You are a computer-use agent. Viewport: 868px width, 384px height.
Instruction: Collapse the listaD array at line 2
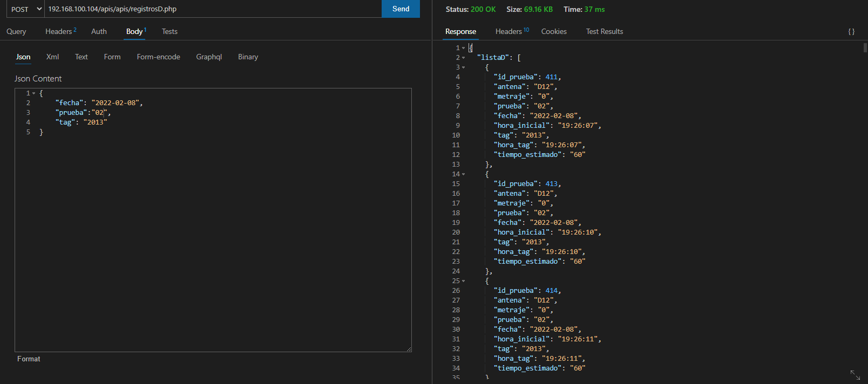pyautogui.click(x=463, y=58)
